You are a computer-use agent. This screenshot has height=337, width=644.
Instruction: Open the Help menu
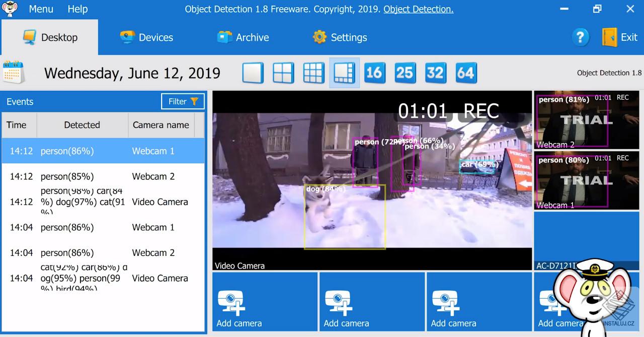(x=77, y=9)
